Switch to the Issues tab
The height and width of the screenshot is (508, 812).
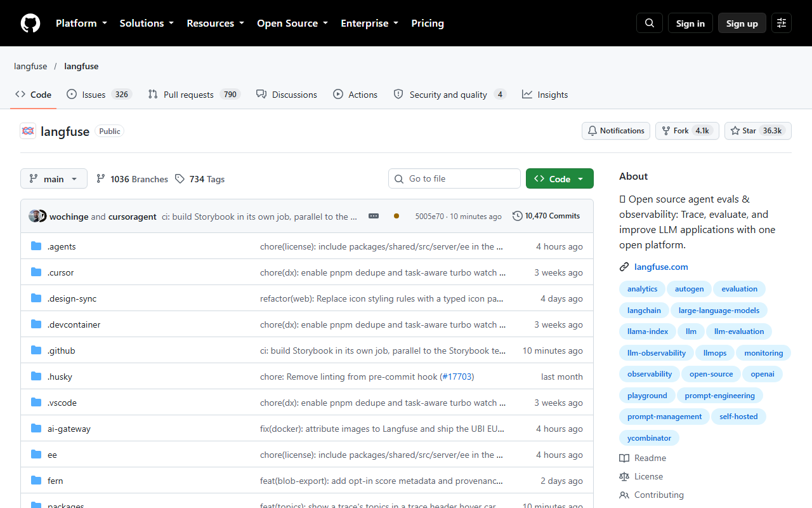click(98, 95)
